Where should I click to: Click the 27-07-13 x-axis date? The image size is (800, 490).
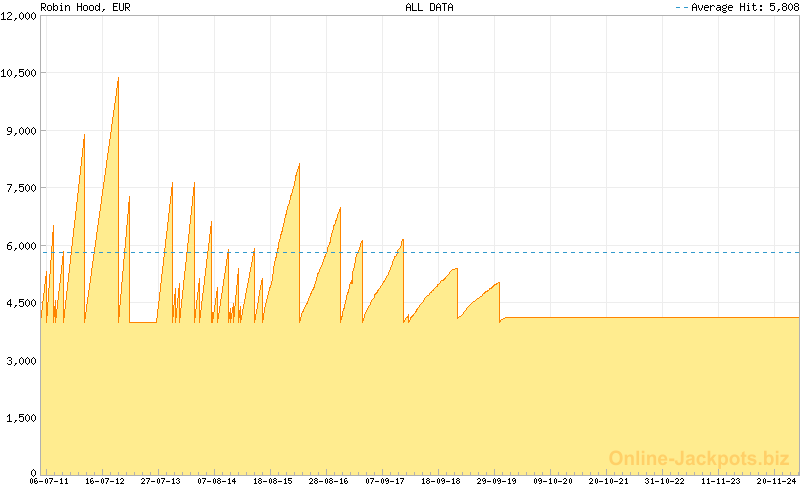tap(161, 481)
